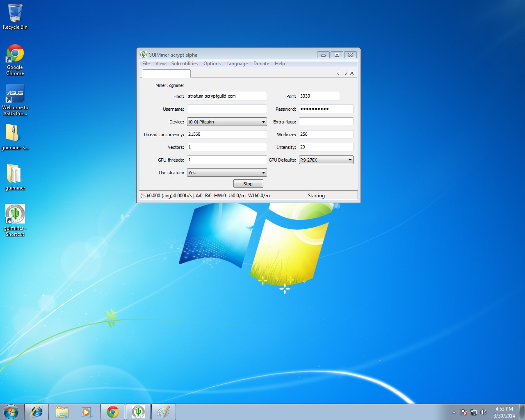Show hidden tray icons arrow
Viewport: 525px width, 420px height.
[x=454, y=412]
